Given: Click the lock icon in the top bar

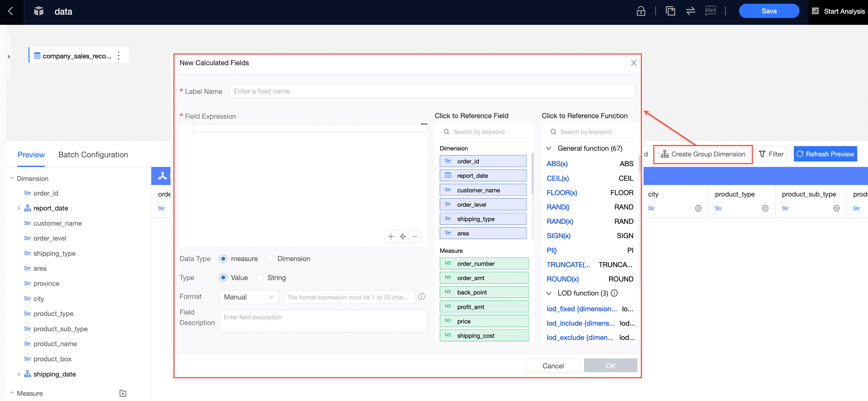Looking at the screenshot, I should point(641,11).
